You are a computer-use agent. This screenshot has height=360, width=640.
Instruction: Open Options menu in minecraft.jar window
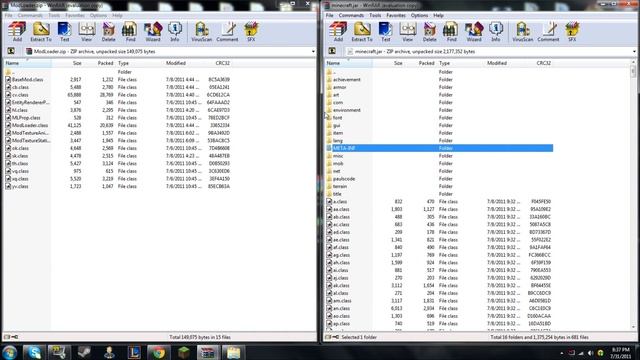pos(419,16)
